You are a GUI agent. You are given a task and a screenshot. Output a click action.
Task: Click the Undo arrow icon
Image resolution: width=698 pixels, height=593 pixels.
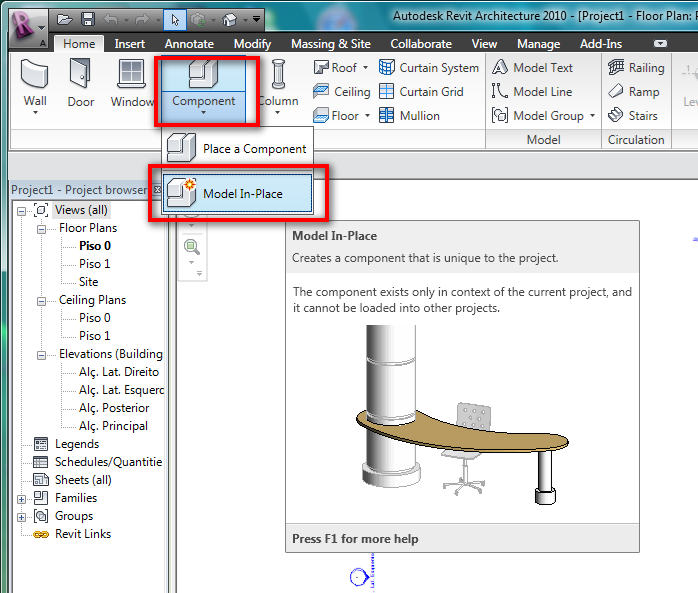coord(111,20)
